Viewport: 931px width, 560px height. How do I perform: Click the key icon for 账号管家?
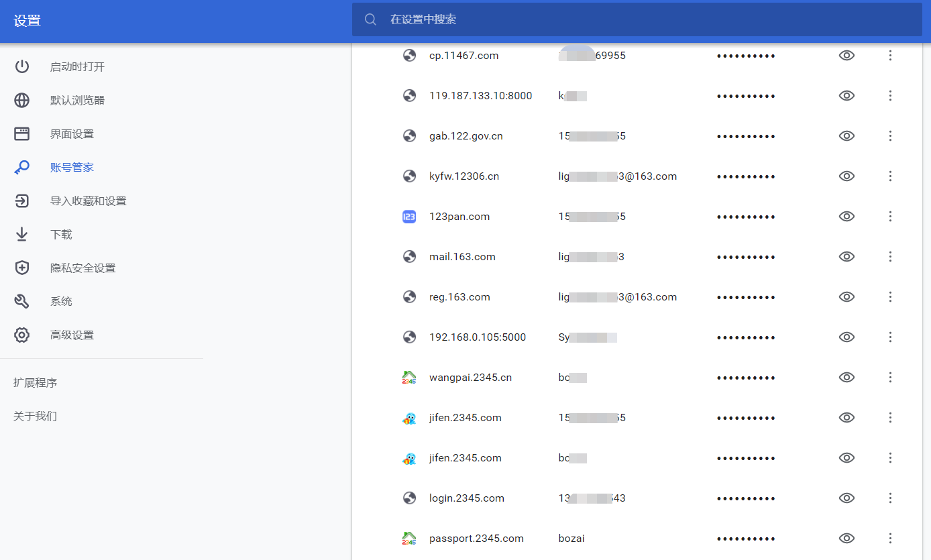click(x=21, y=168)
